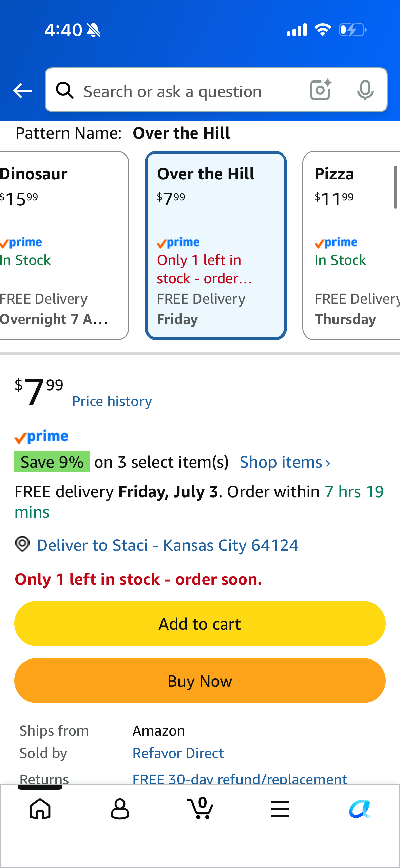The image size is (400, 868).
Task: Open the account profile icon
Action: pos(120,809)
